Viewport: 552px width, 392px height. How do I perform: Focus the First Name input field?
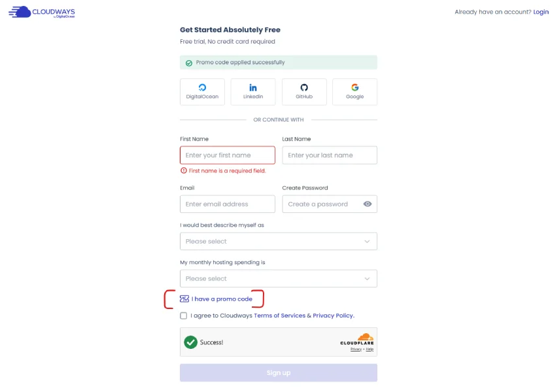point(228,155)
